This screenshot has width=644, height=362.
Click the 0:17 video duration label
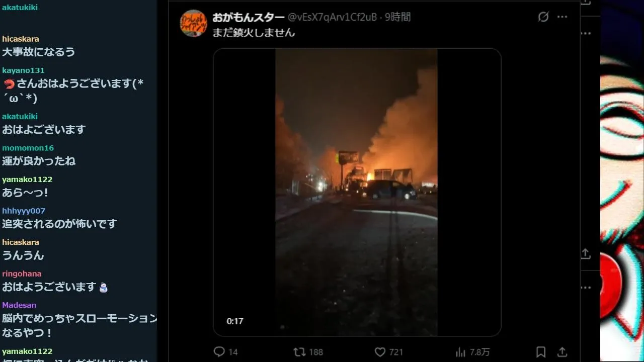[x=235, y=321]
